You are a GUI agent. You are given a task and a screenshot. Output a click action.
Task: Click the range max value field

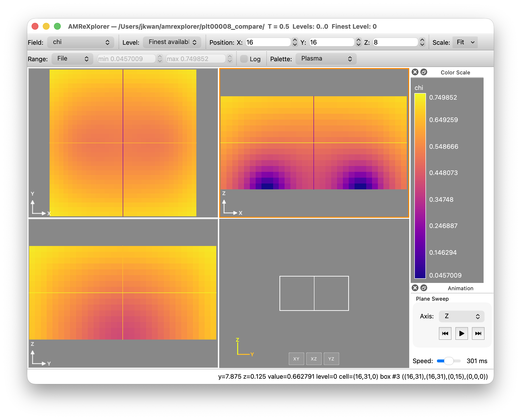click(x=196, y=59)
